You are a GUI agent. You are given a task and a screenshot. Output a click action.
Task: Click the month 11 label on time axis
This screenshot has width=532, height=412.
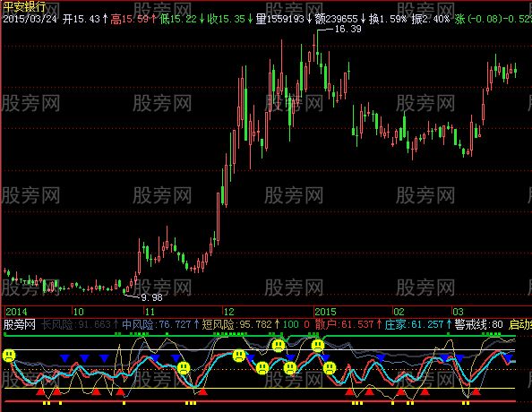coord(150,312)
